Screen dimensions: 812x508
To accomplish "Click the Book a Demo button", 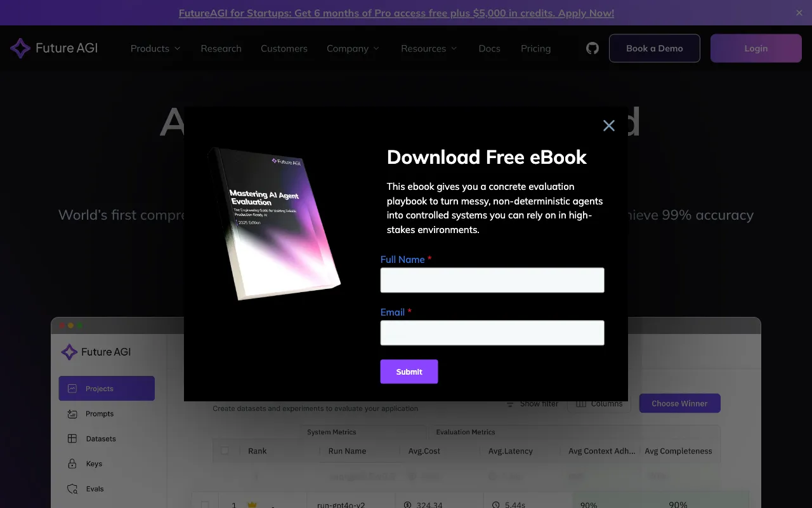I will pos(655,48).
